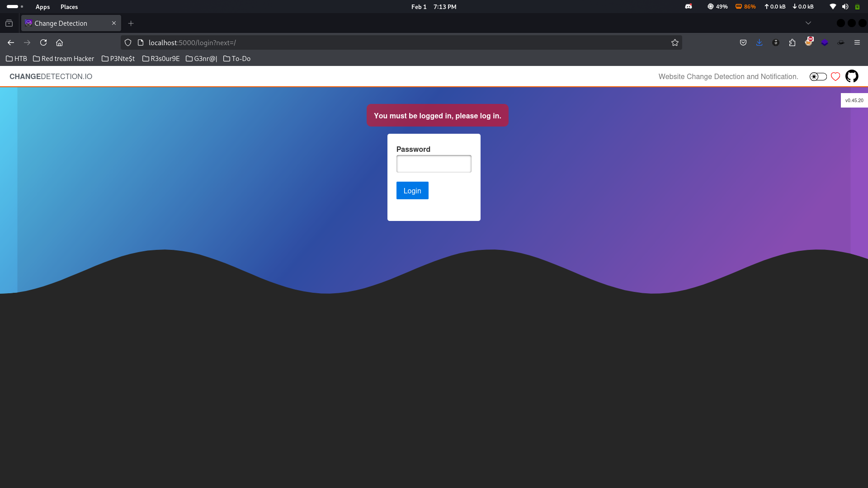The height and width of the screenshot is (488, 868).
Task: Click the Discord tray icon
Action: pyautogui.click(x=689, y=7)
